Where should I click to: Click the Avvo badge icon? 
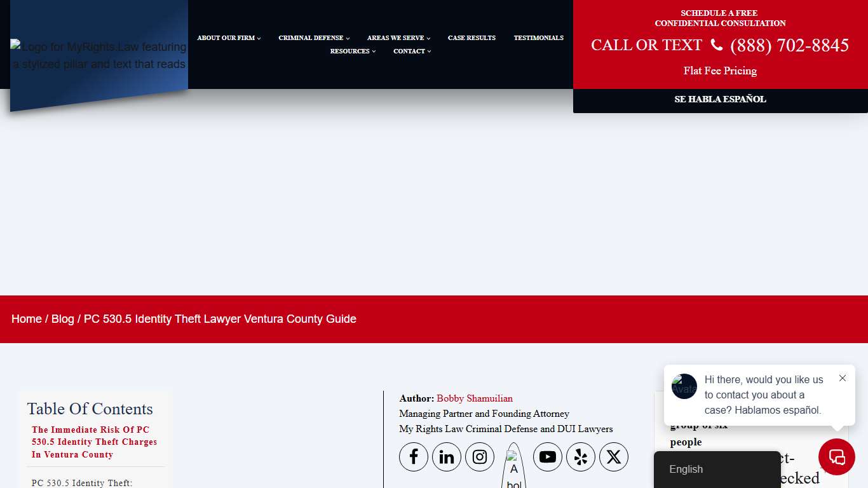[x=513, y=464]
